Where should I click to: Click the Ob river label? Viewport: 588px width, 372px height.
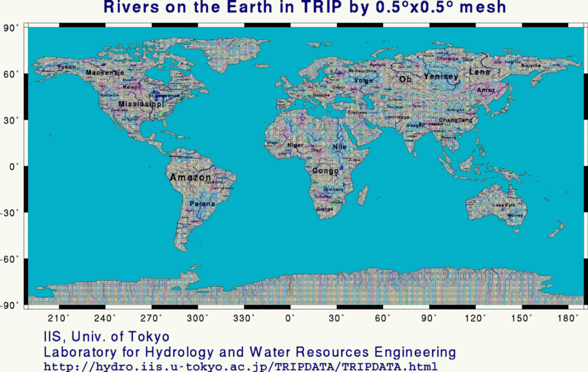click(405, 79)
